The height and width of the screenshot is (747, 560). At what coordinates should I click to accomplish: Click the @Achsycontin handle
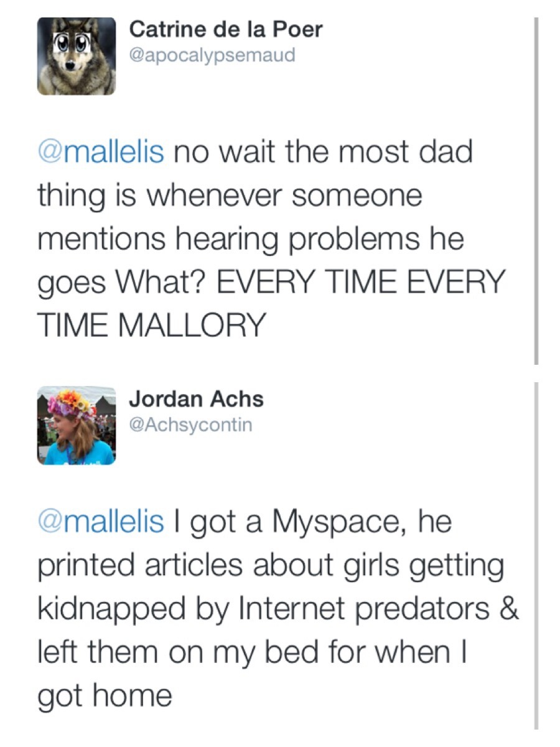coord(190,425)
